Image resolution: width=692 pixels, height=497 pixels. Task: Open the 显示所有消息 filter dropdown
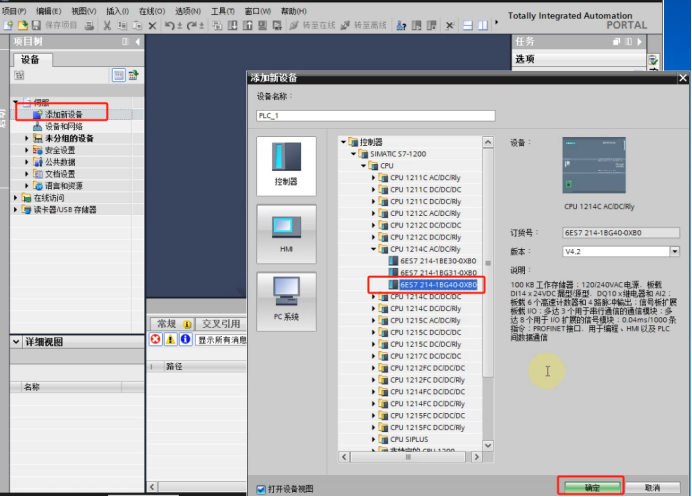(x=222, y=340)
